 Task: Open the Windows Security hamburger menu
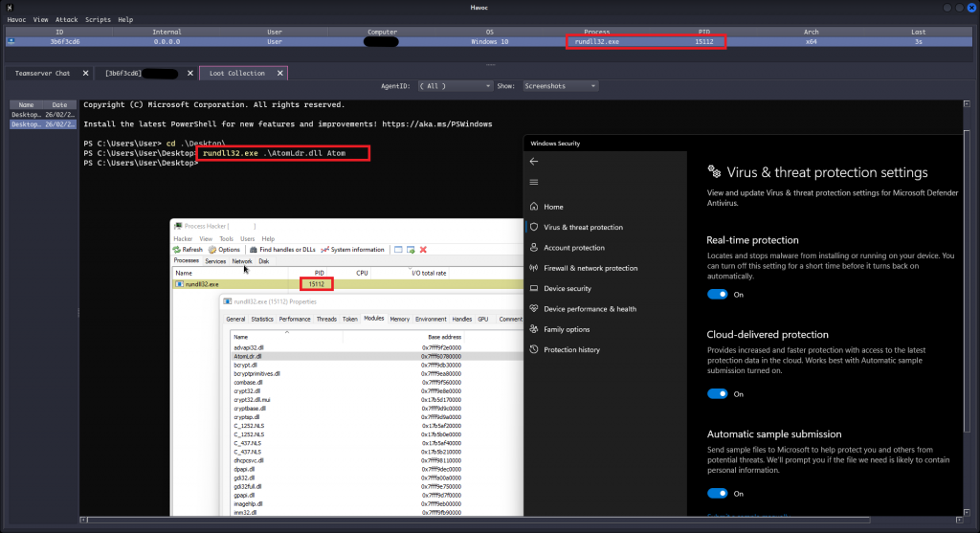point(534,183)
